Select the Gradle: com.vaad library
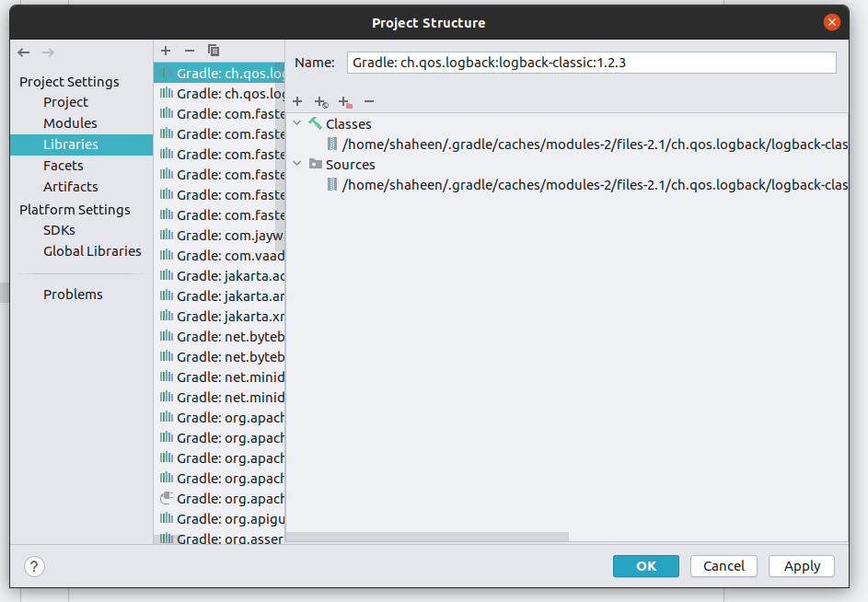Screen dimensions: 868x602 point(219,255)
